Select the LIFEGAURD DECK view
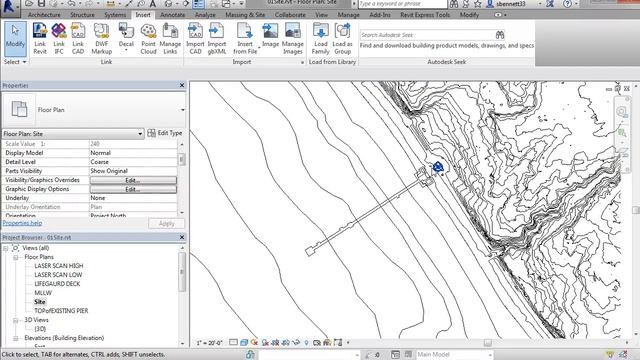The width and height of the screenshot is (640, 360). (x=57, y=284)
